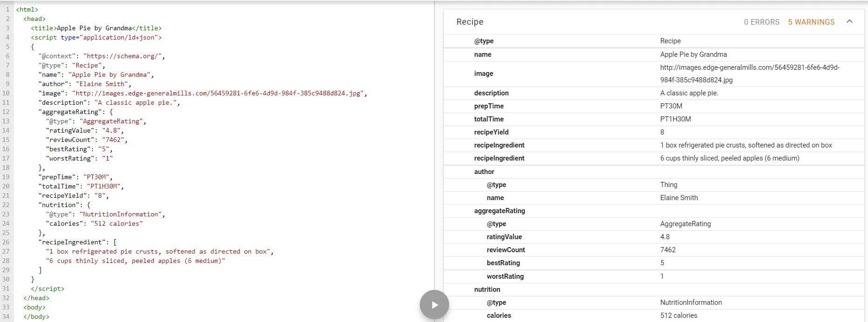Click the closing script tag line
Image resolution: width=868 pixels, height=322 pixels.
47,288
